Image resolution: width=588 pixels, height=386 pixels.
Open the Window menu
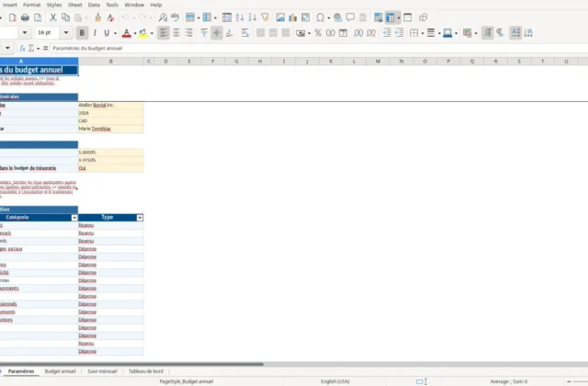(134, 5)
